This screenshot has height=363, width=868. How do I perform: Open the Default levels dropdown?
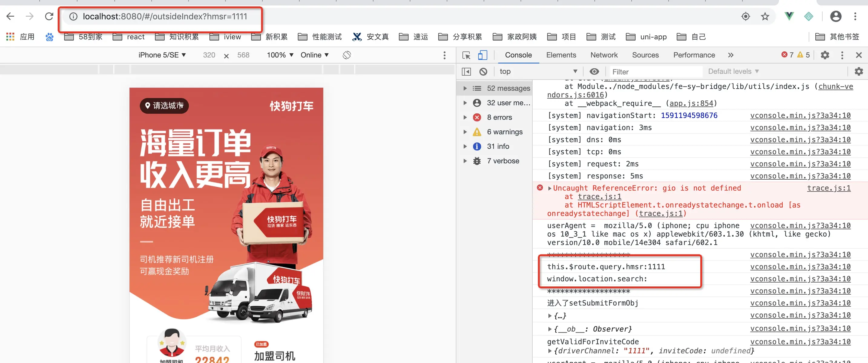pyautogui.click(x=733, y=71)
